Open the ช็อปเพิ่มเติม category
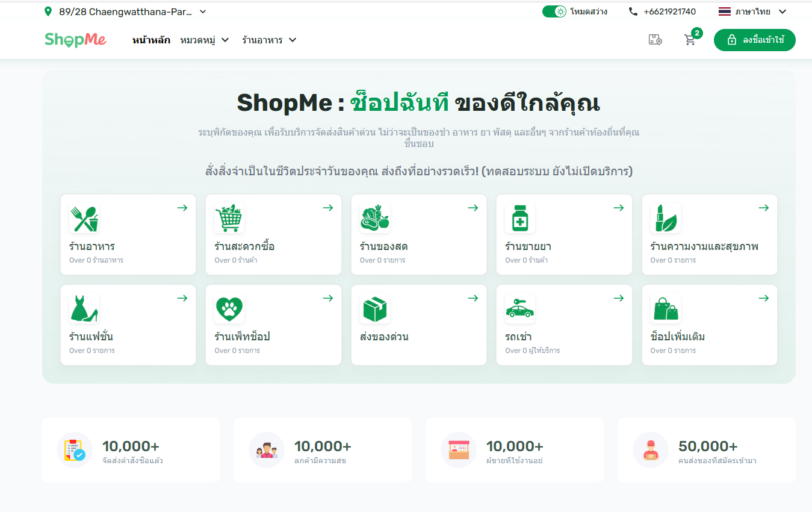The height and width of the screenshot is (512, 812). [x=678, y=336]
